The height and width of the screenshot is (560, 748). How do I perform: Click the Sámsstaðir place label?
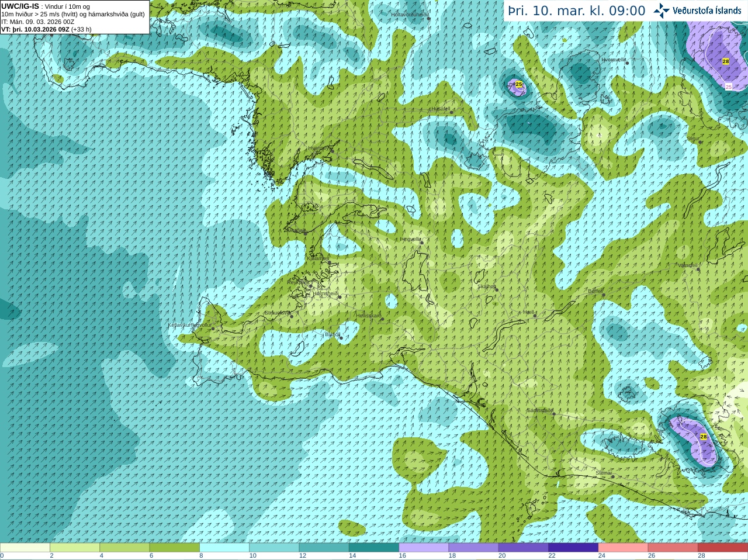pos(539,410)
